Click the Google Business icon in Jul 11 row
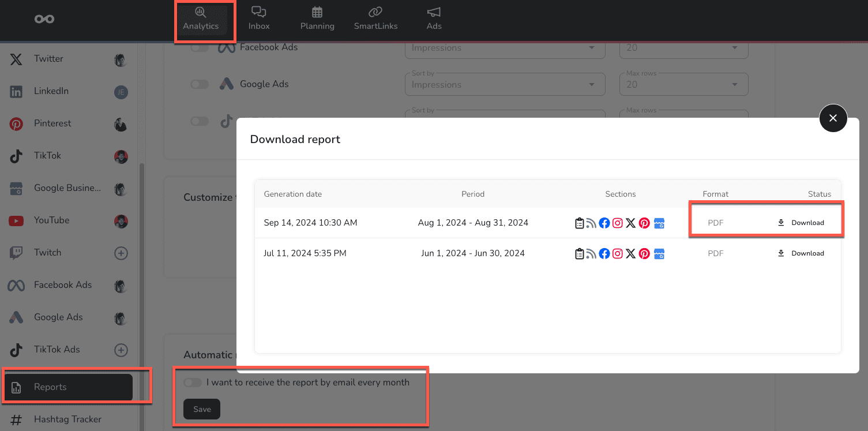Screen dimensions: 868x431 [x=659, y=253]
